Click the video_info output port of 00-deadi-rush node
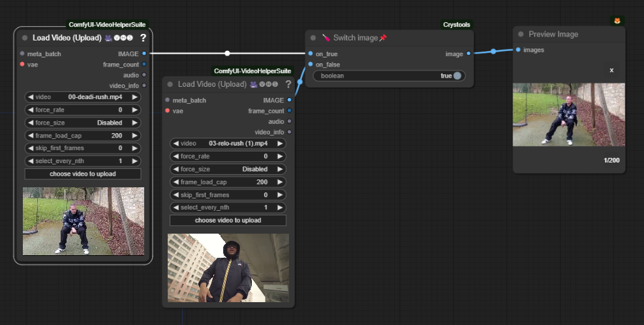This screenshot has width=644, height=325. pos(144,85)
